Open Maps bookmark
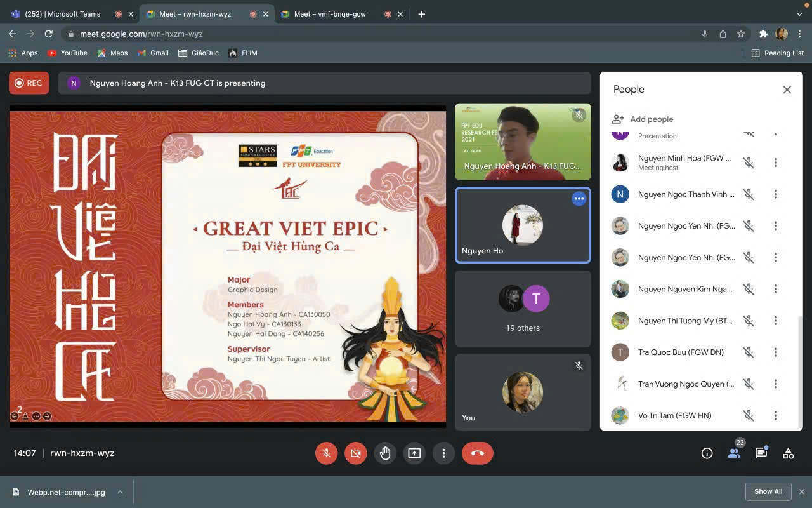812x508 pixels. (112, 53)
